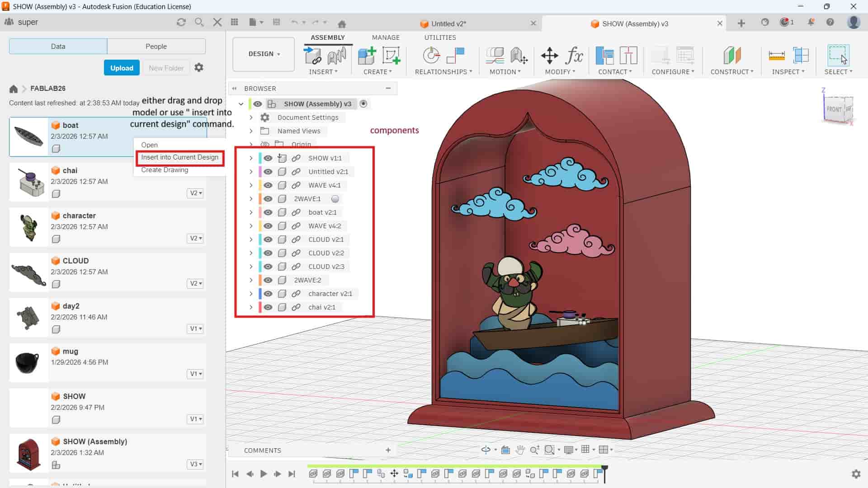Click the timeline play button
868x488 pixels.
pyautogui.click(x=264, y=474)
